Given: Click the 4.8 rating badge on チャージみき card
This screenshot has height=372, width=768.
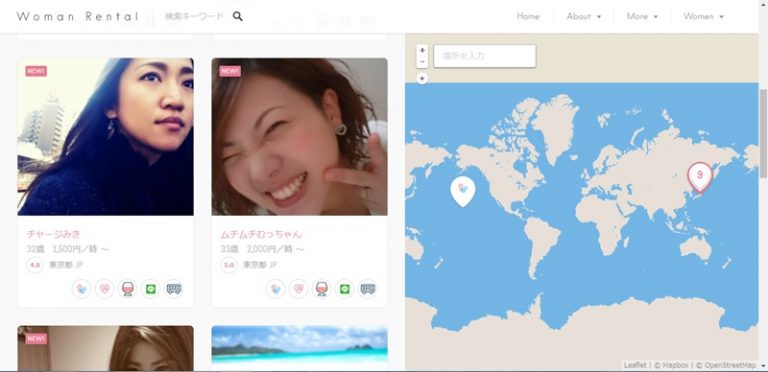Looking at the screenshot, I should [35, 265].
